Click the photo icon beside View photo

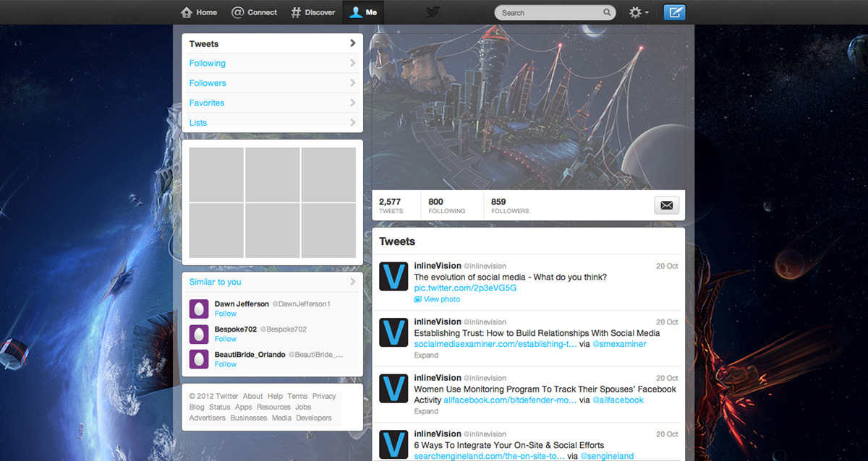418,299
